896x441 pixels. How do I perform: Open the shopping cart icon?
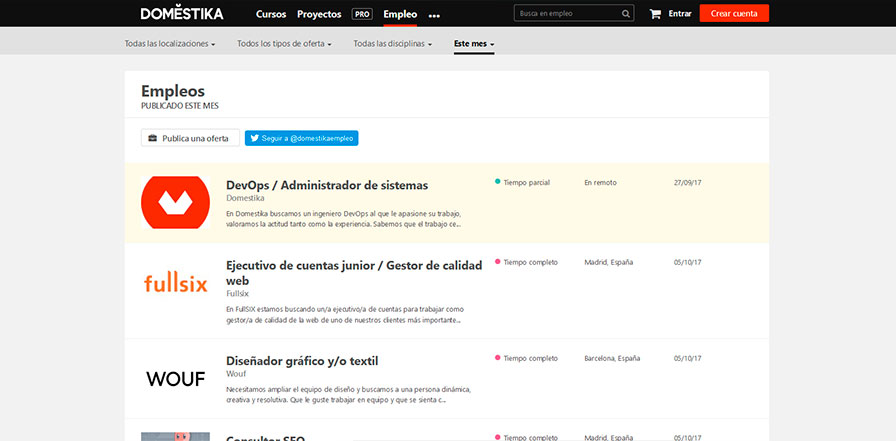click(x=655, y=14)
